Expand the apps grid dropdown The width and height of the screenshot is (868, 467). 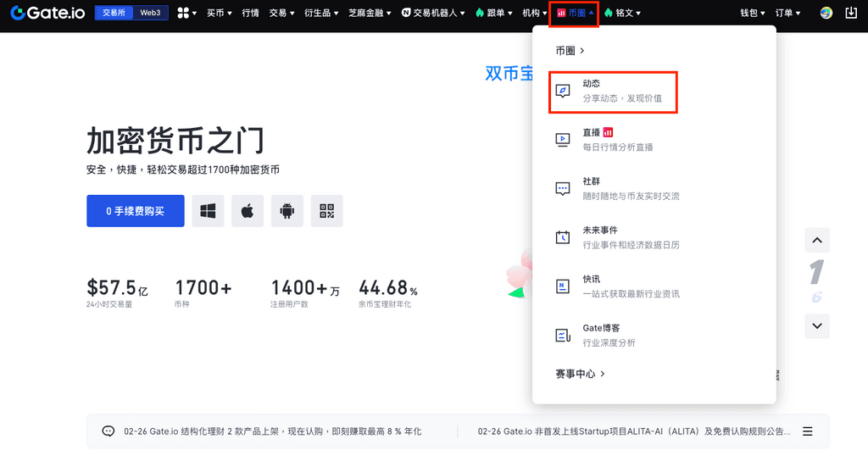tap(187, 13)
